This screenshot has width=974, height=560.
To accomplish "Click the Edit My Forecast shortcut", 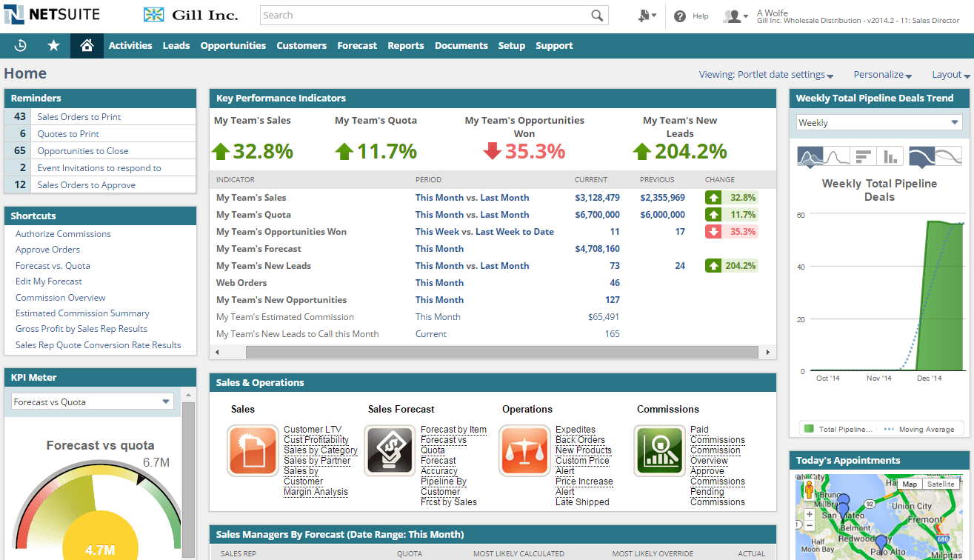I will pyautogui.click(x=48, y=281).
